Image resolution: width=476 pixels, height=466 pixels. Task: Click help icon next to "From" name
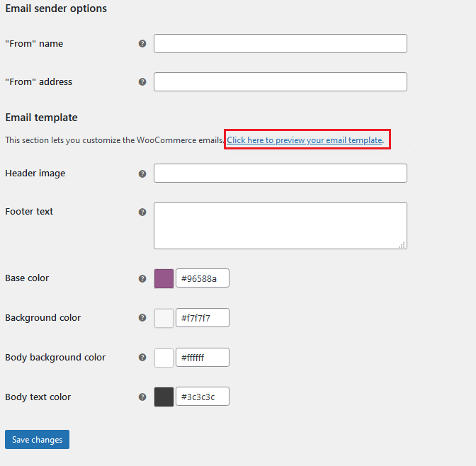point(142,44)
